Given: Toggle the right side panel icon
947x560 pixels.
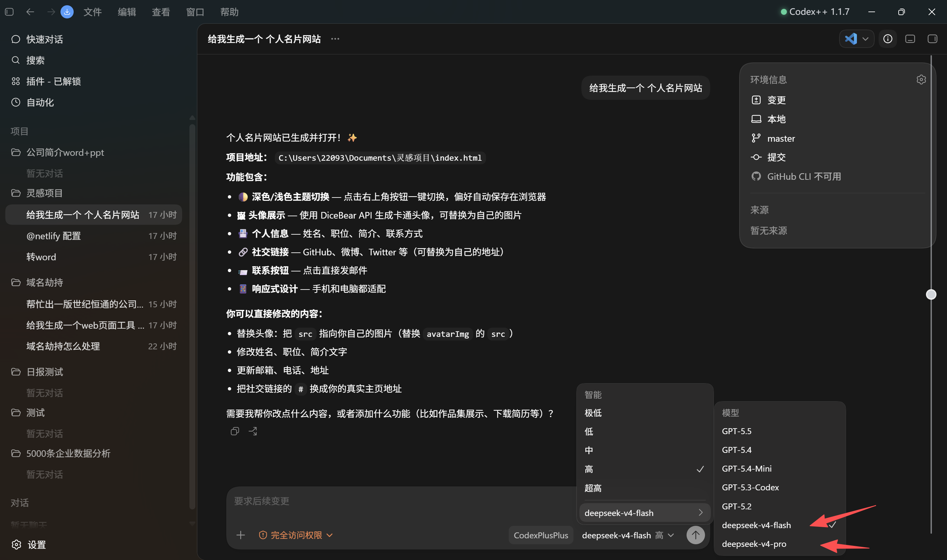Looking at the screenshot, I should click(x=933, y=39).
